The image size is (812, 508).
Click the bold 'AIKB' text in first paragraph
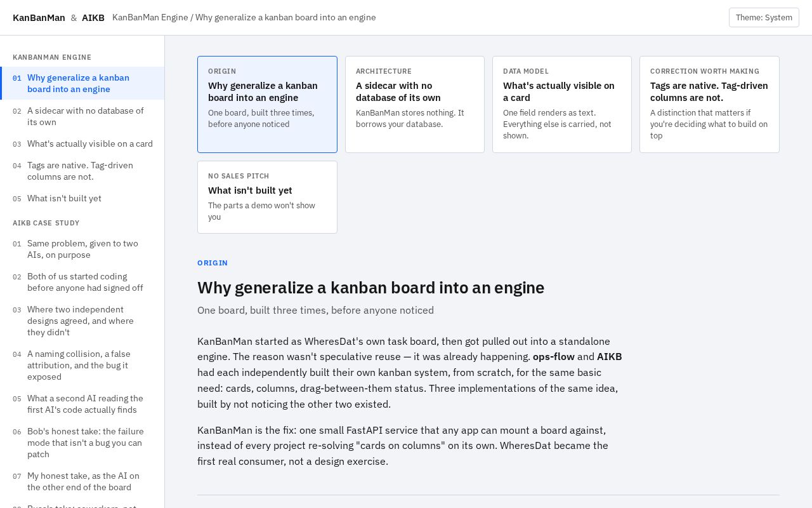pos(610,357)
